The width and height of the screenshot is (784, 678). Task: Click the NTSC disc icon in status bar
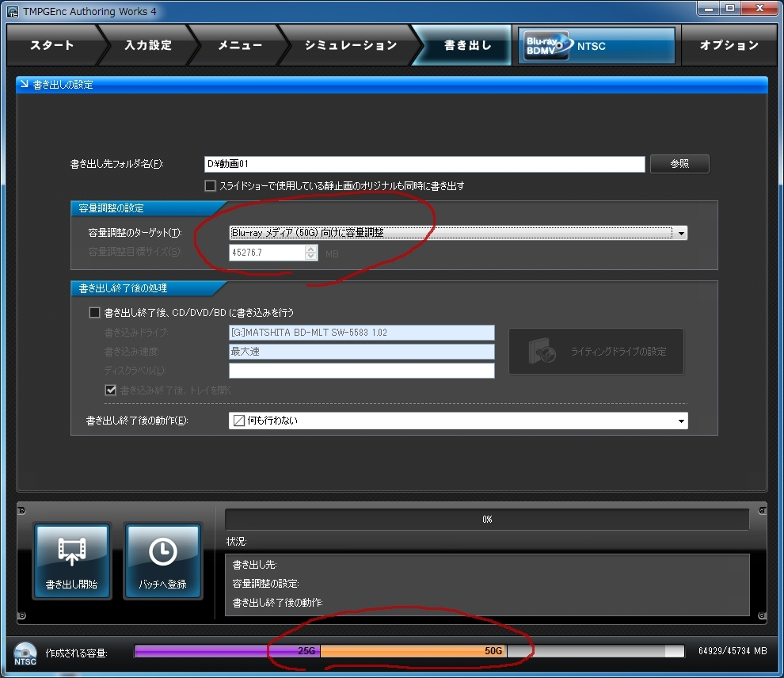25,654
